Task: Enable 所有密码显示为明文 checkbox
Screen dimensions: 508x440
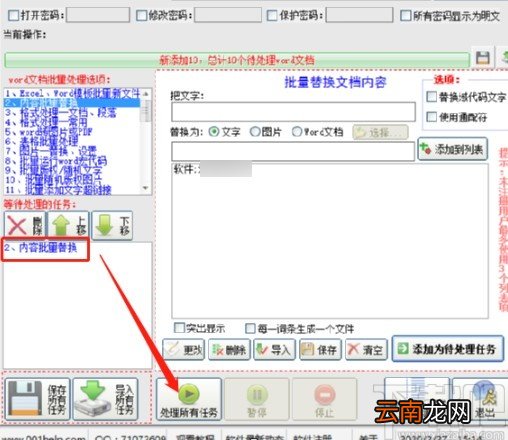Action: 405,15
